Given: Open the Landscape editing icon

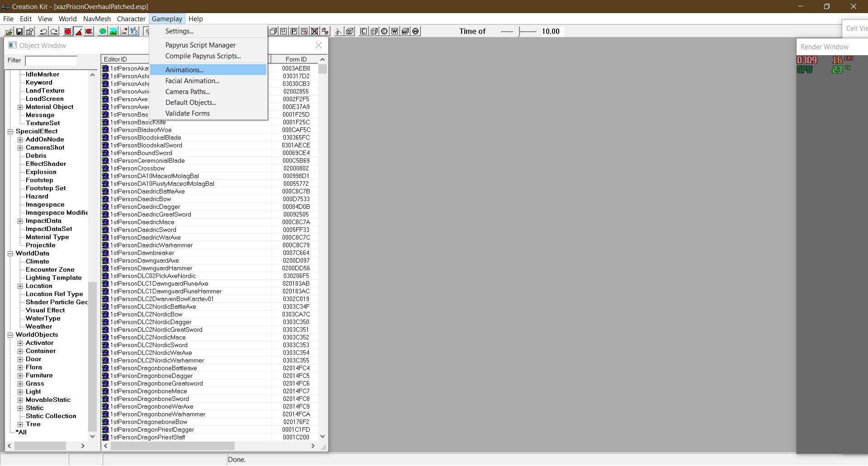Looking at the screenshot, I should click(x=113, y=31).
